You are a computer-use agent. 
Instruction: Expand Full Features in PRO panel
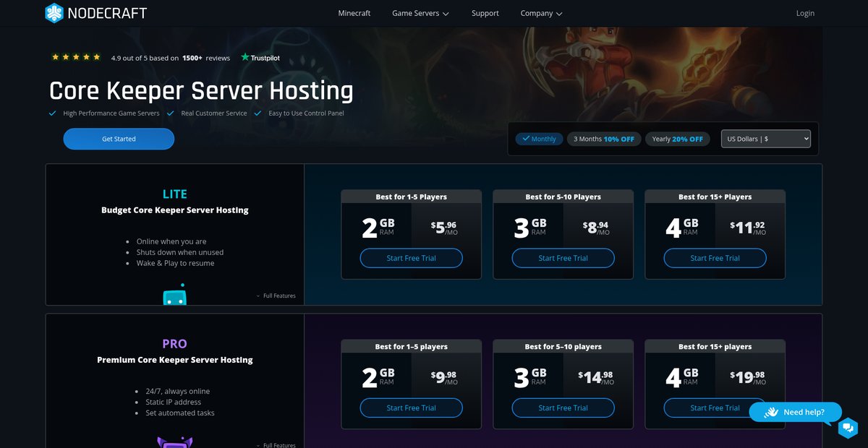276,445
